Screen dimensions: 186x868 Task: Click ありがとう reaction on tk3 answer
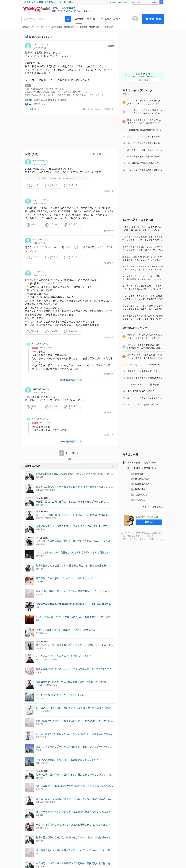point(72,186)
